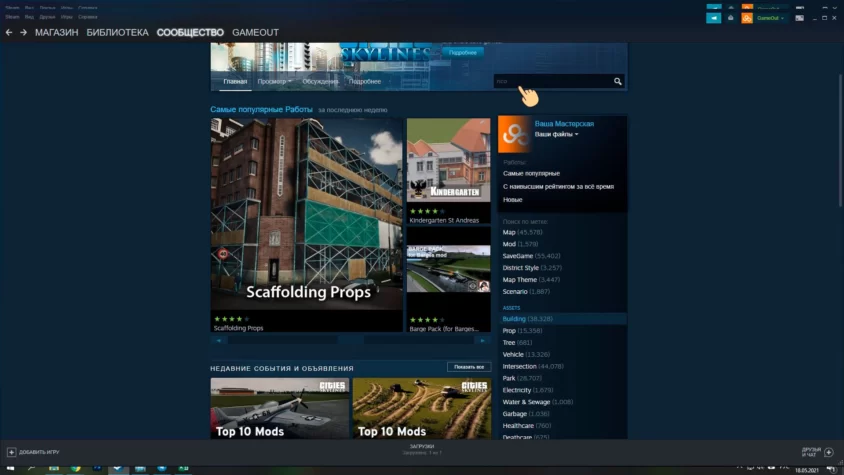Click Показать все button

point(469,367)
